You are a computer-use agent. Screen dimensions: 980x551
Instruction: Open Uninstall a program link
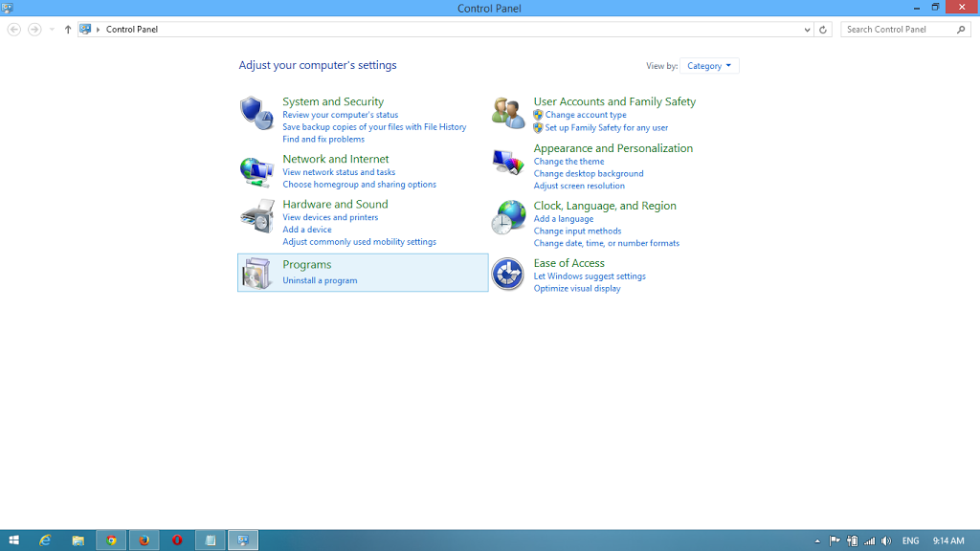point(320,280)
